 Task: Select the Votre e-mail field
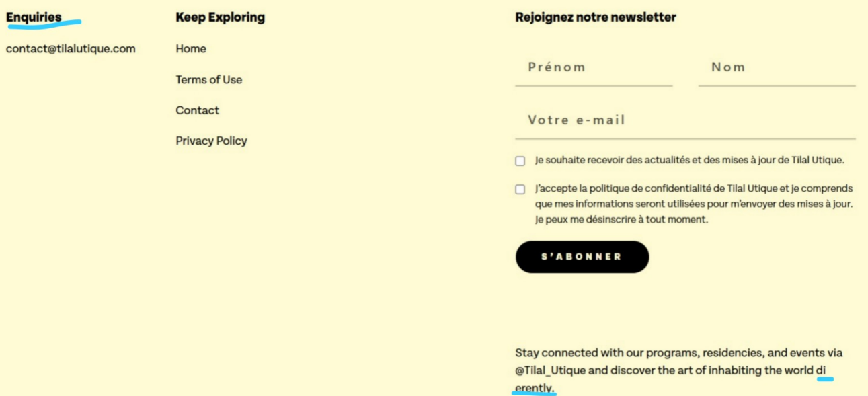click(x=685, y=121)
